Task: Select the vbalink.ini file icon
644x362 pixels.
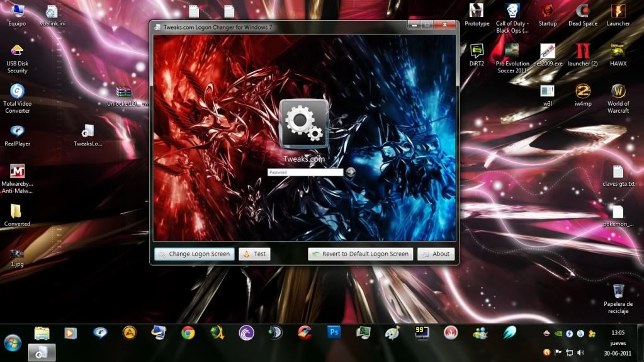Action: [x=53, y=14]
